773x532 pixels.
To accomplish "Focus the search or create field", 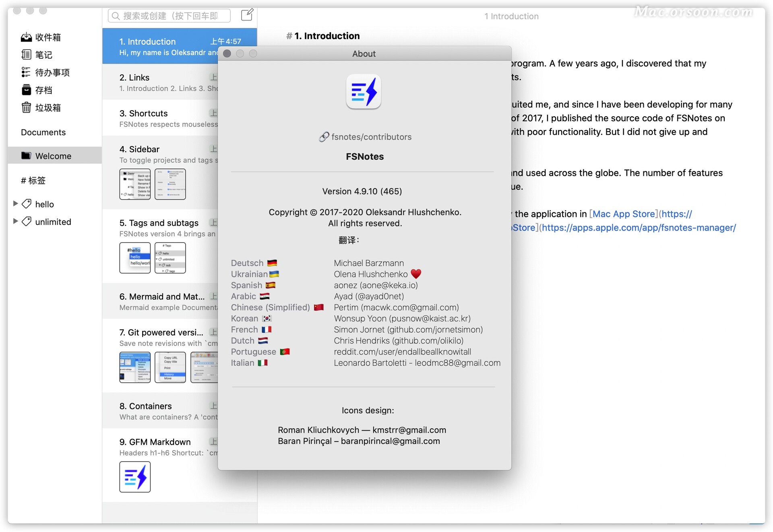I will (x=169, y=16).
